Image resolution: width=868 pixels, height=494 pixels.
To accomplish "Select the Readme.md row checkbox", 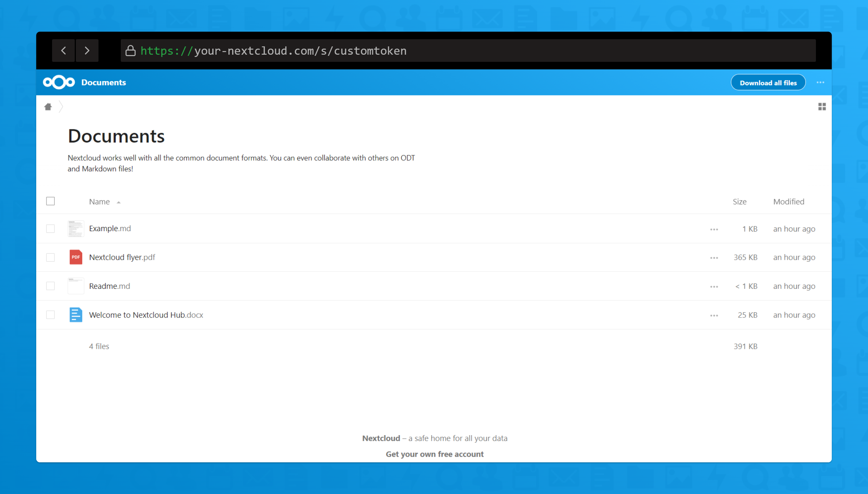I will [x=51, y=286].
